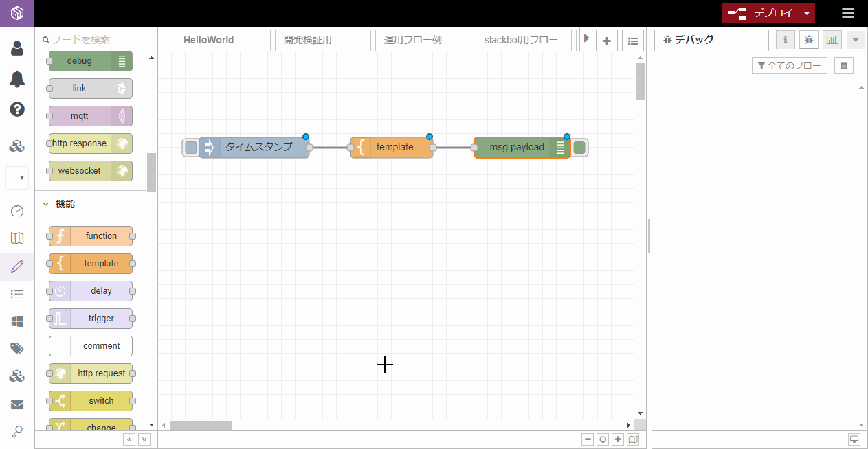Open the key icon at sidebar bottom
The image size is (868, 449).
(17, 432)
